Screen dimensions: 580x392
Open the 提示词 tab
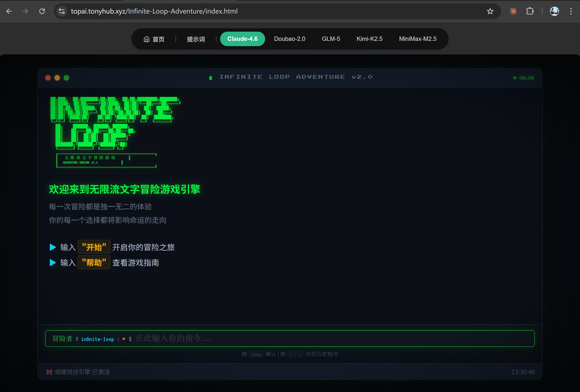click(x=196, y=39)
